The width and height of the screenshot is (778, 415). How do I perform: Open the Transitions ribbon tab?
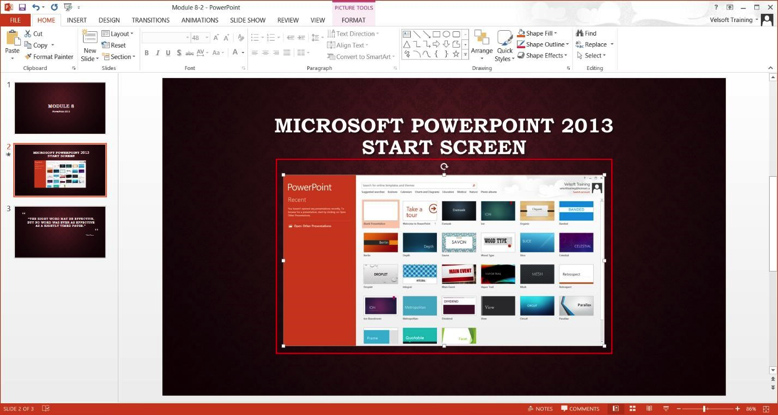150,20
